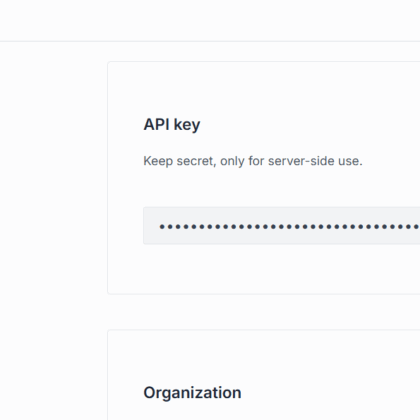Screen dimensions: 420x420
Task: Click "Keep secret, only for server-side use." text
Action: 253,161
